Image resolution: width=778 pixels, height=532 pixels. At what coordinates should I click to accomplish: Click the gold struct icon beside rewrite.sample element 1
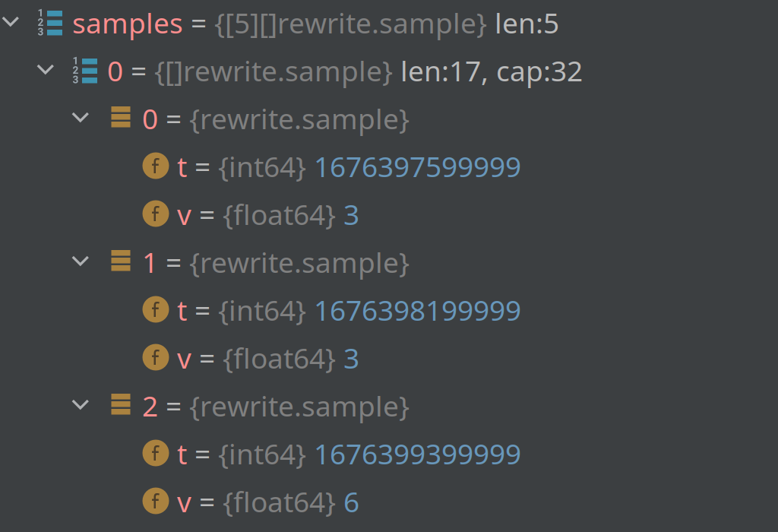click(x=122, y=262)
